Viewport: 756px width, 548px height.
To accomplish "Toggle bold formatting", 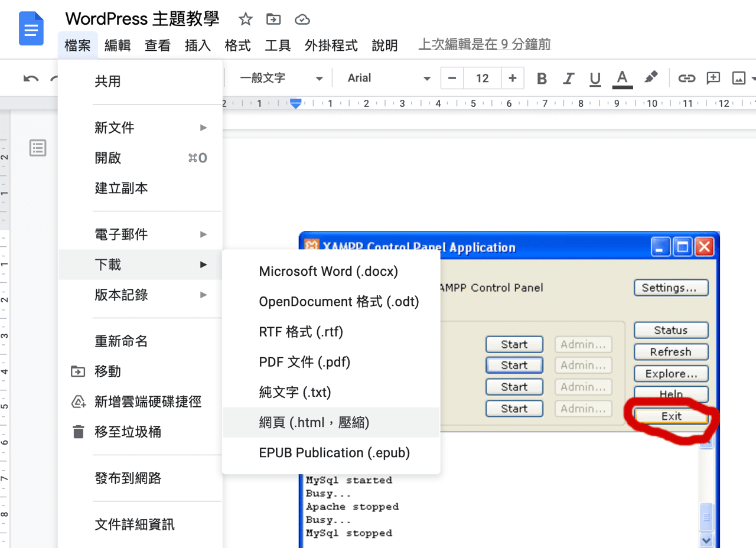I will pyautogui.click(x=542, y=78).
